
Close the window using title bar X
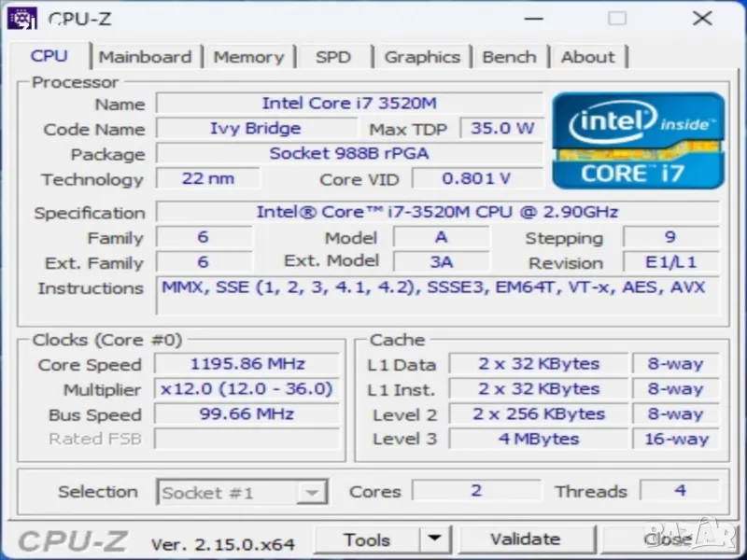(702, 19)
